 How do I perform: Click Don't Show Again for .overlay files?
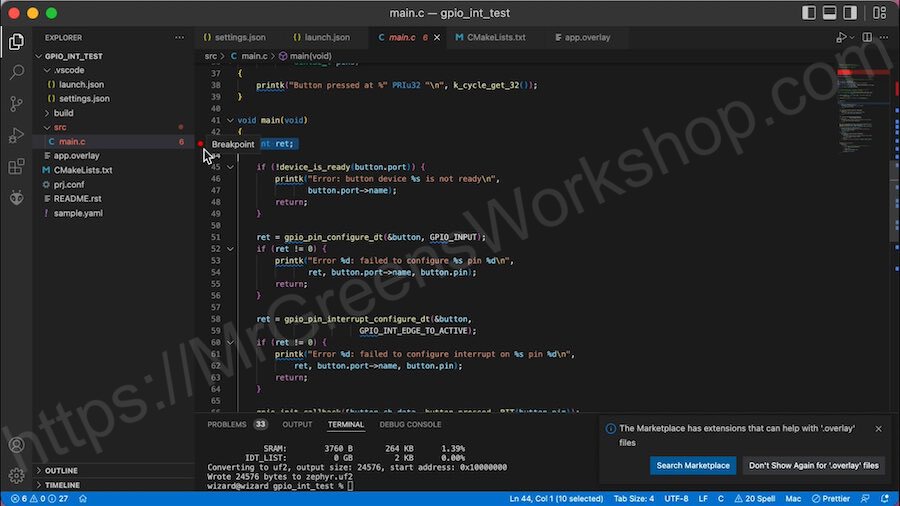click(x=813, y=465)
